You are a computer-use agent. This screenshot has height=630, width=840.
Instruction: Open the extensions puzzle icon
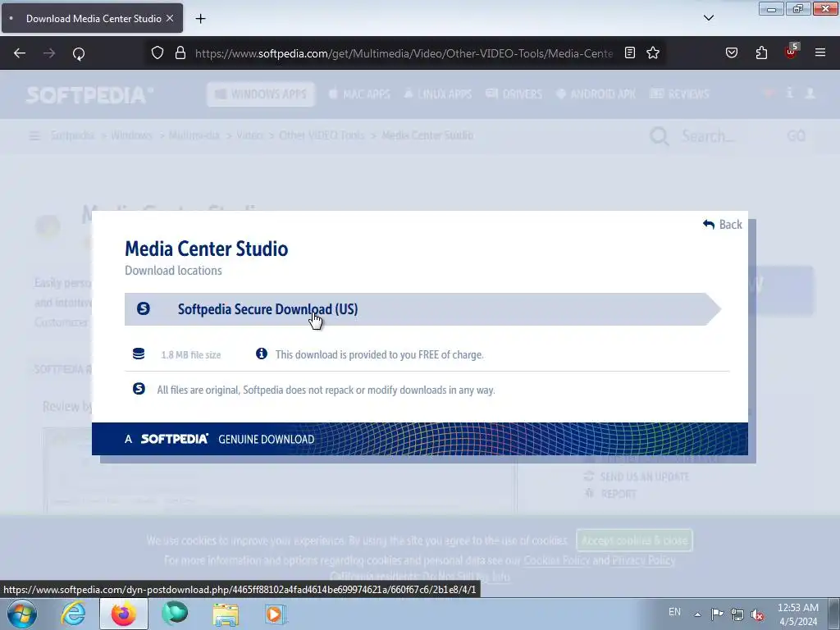[x=761, y=52]
